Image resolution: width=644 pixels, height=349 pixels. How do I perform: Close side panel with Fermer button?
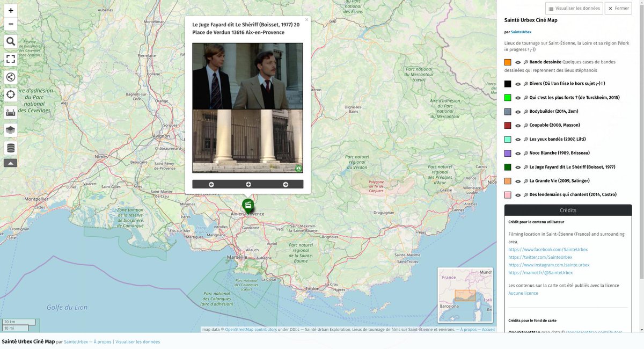point(618,9)
